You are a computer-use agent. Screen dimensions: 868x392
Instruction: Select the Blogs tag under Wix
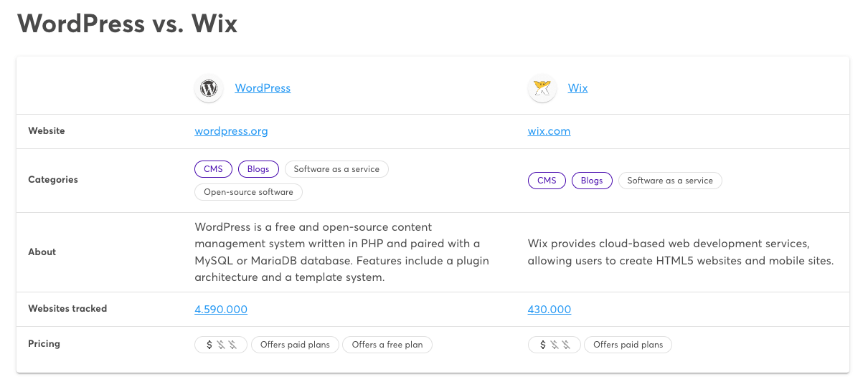pos(592,181)
